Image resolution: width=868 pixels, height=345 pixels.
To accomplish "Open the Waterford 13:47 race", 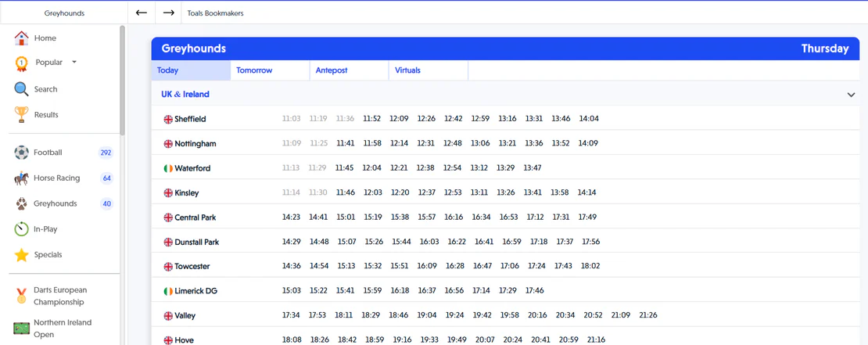I will pyautogui.click(x=533, y=167).
